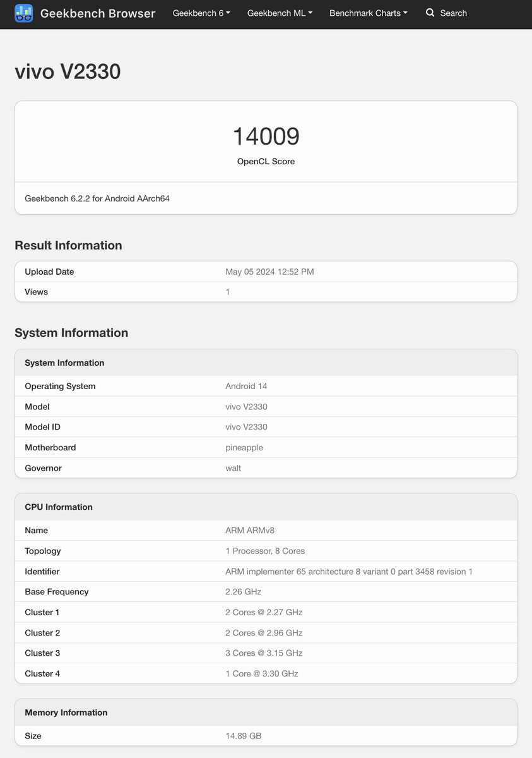This screenshot has width=532, height=758.
Task: Select the ARM ARMv8 name value
Action: tap(251, 531)
